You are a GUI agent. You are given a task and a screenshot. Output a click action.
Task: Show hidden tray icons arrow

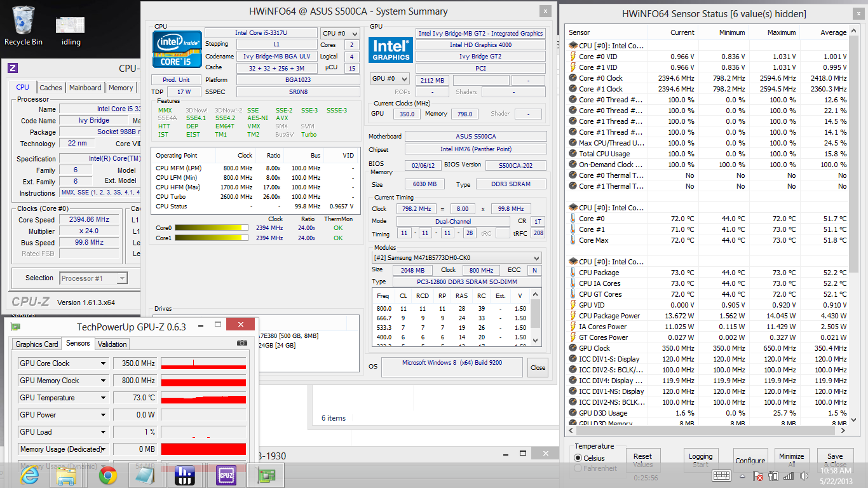(742, 476)
